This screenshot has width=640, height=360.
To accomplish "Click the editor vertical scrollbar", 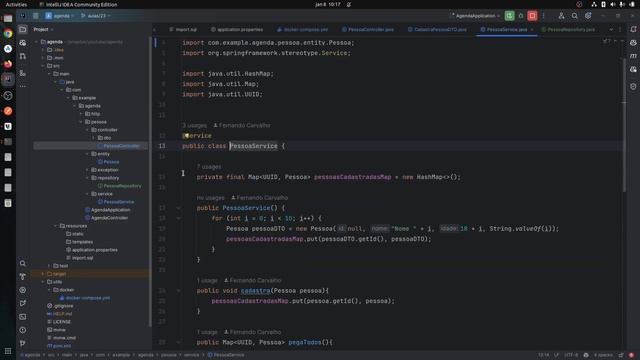I will pyautogui.click(x=624, y=124).
